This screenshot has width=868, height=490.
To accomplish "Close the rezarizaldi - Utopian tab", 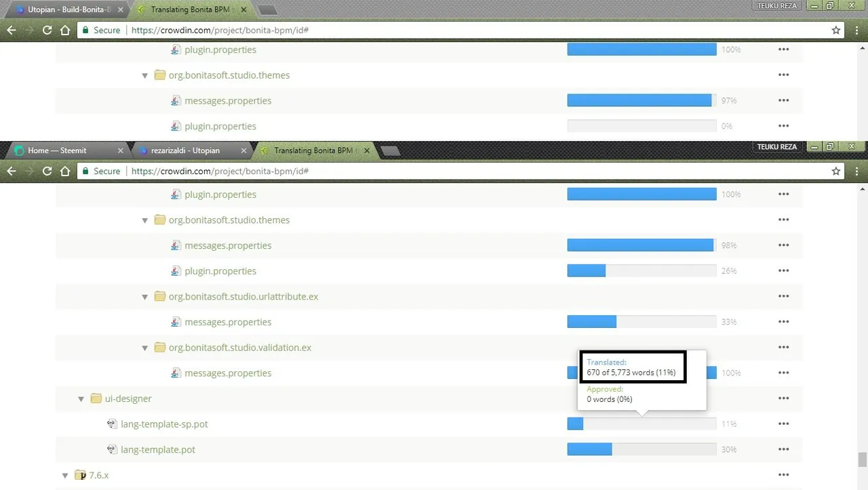I will 245,150.
